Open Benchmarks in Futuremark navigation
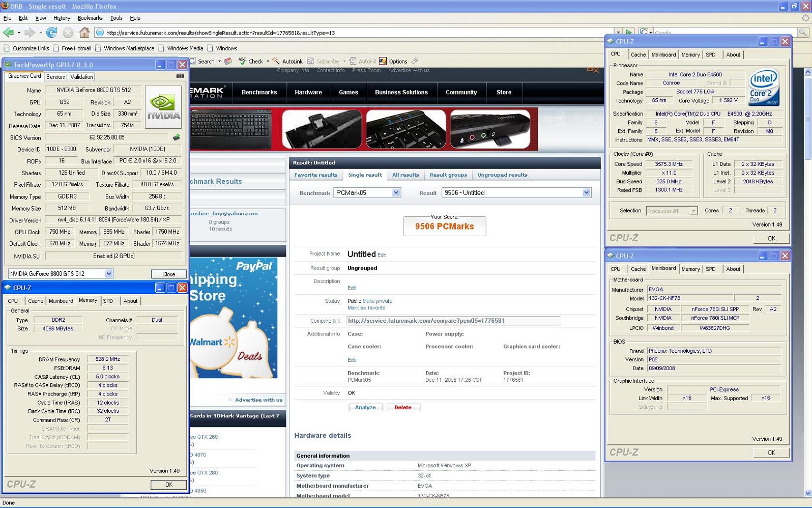 click(259, 92)
